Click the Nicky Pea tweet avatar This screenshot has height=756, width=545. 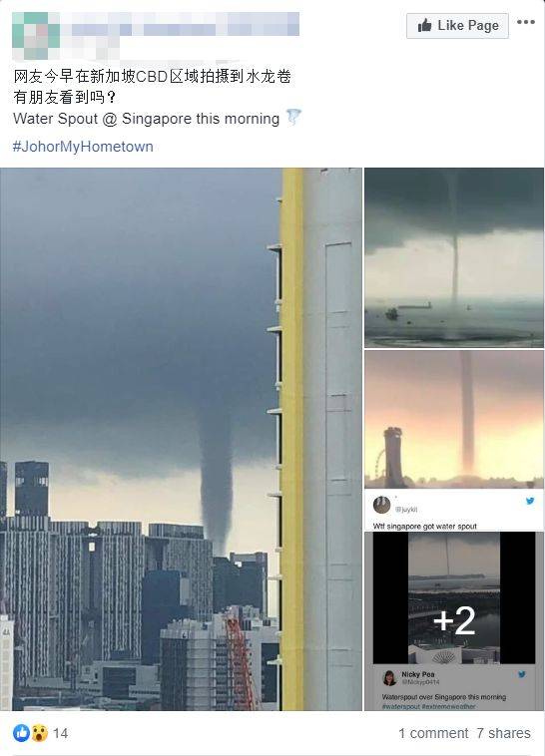coord(389,678)
